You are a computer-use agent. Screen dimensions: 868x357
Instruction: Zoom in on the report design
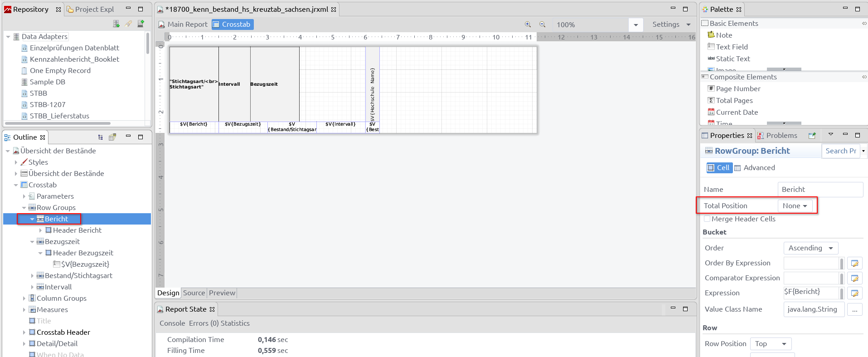click(x=528, y=24)
